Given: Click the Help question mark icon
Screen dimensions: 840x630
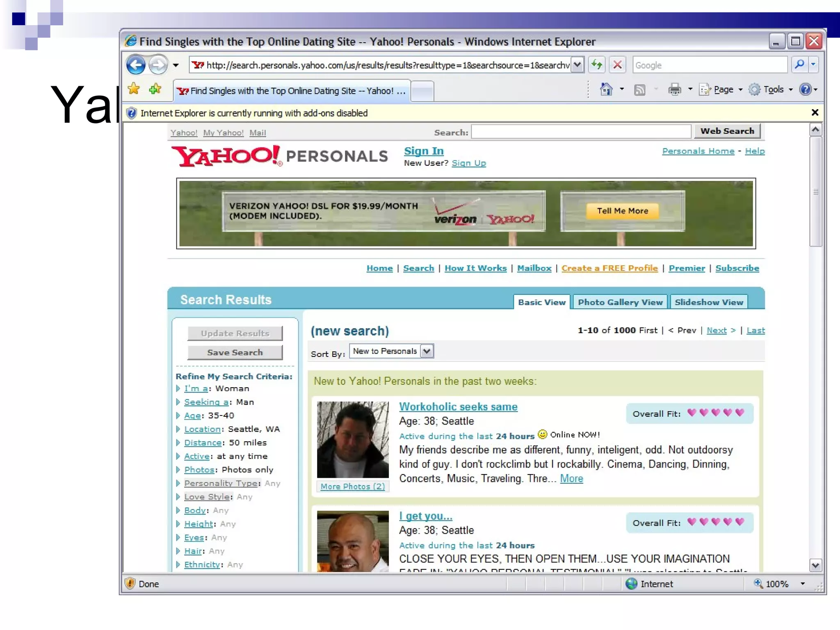Looking at the screenshot, I should (806, 89).
